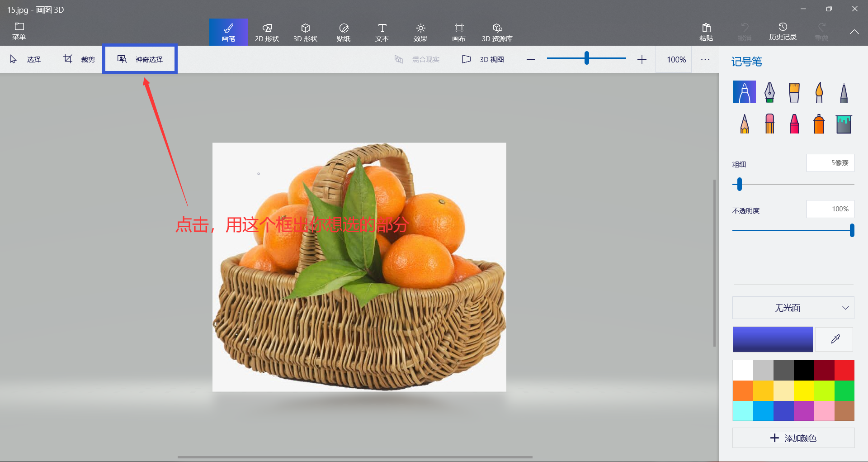
Task: Select the fill bucket tool
Action: click(x=844, y=124)
